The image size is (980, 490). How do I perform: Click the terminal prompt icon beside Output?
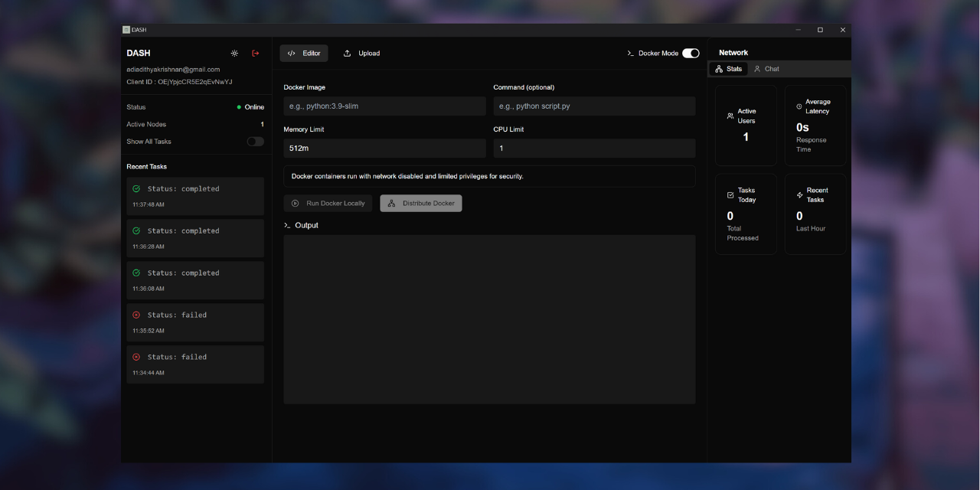tap(287, 225)
